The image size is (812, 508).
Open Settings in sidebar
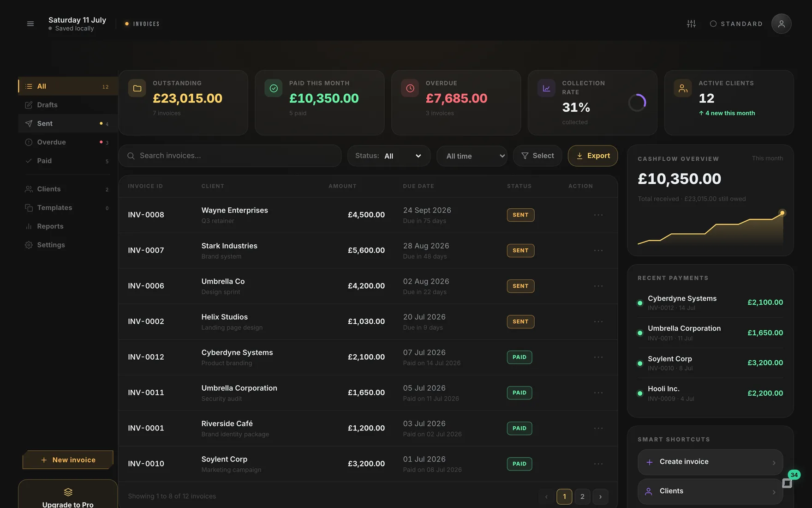click(67, 245)
